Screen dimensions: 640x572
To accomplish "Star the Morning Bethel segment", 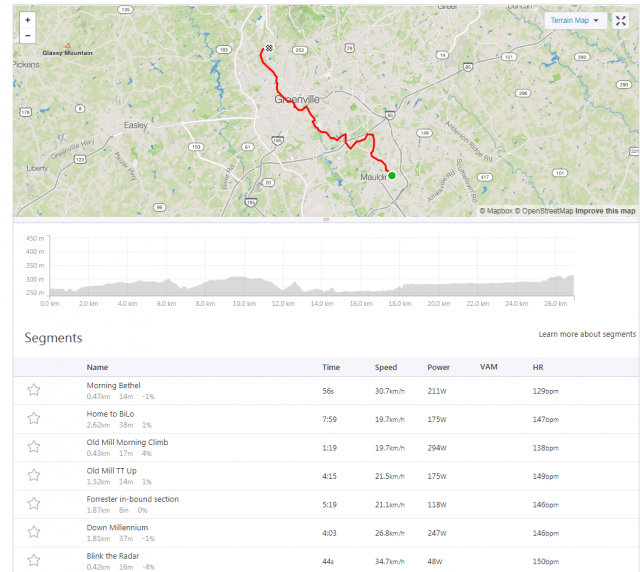I will [x=33, y=390].
